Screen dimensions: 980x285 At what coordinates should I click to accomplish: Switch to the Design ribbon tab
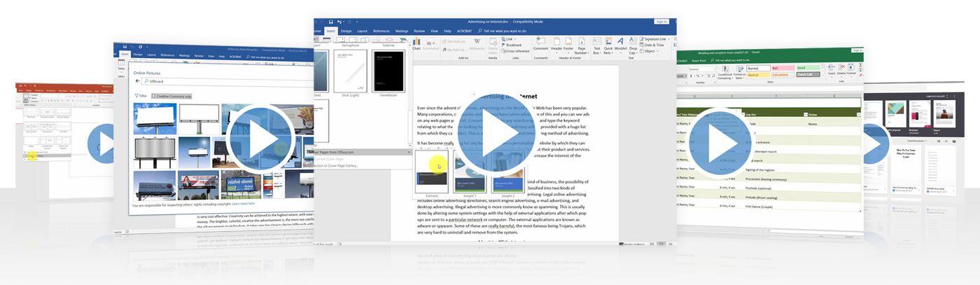[x=346, y=32]
